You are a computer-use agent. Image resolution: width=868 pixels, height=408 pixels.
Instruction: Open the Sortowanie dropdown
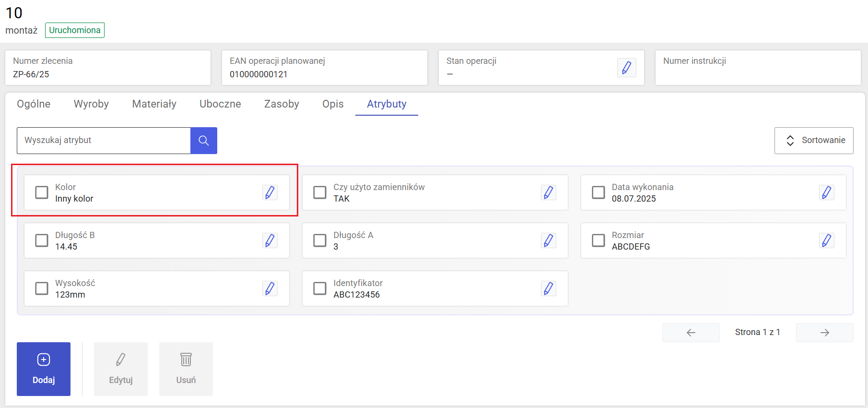[x=814, y=141]
